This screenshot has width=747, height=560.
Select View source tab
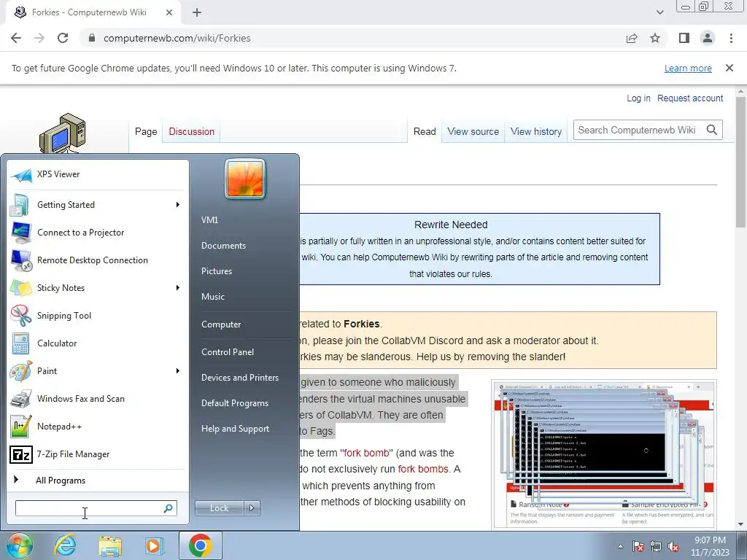(x=473, y=131)
